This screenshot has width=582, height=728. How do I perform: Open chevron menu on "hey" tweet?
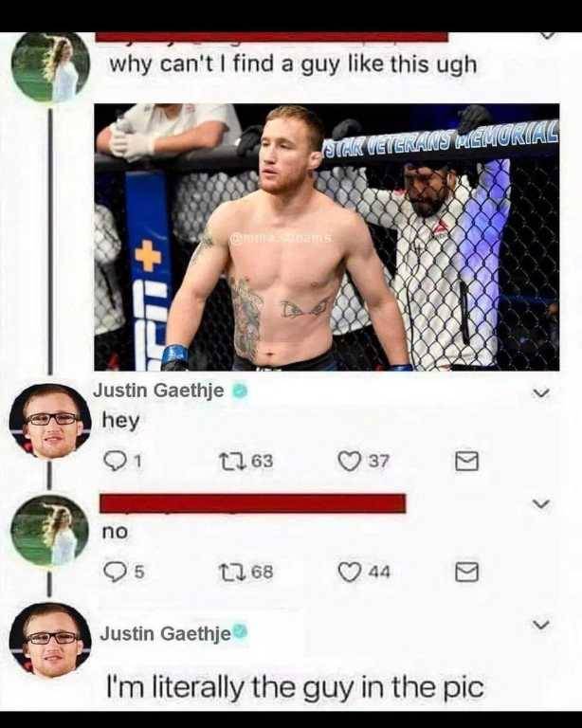[540, 393]
